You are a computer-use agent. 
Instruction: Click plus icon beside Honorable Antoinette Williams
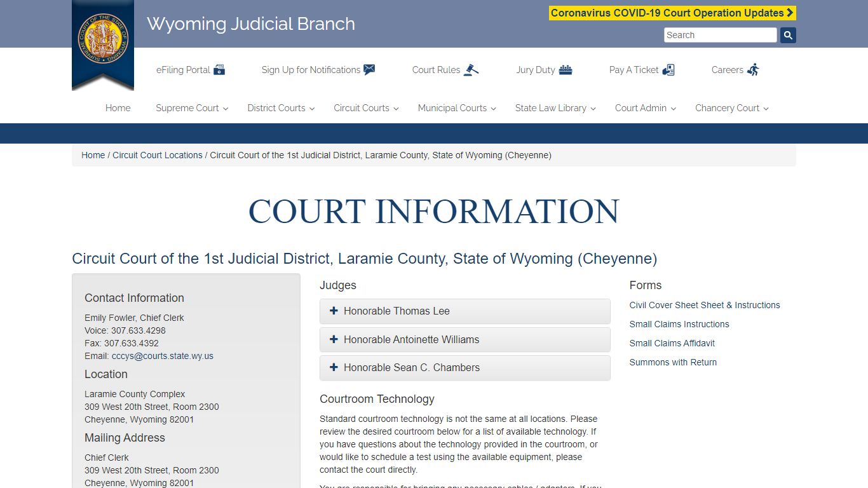point(334,339)
